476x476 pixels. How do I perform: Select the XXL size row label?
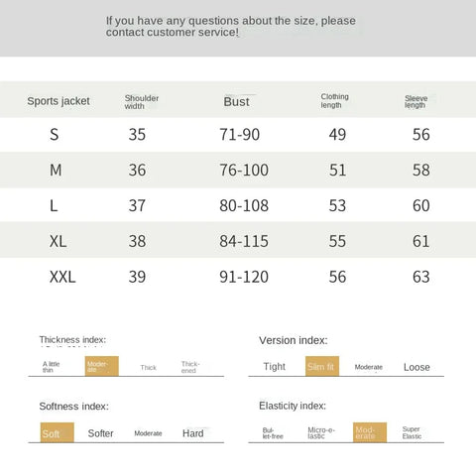click(62, 277)
